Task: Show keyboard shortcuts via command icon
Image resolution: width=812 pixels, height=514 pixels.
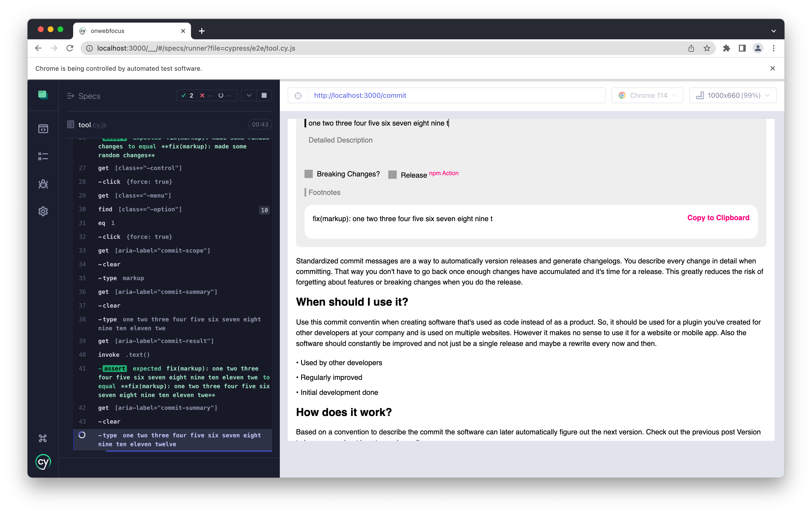Action: pyautogui.click(x=43, y=438)
